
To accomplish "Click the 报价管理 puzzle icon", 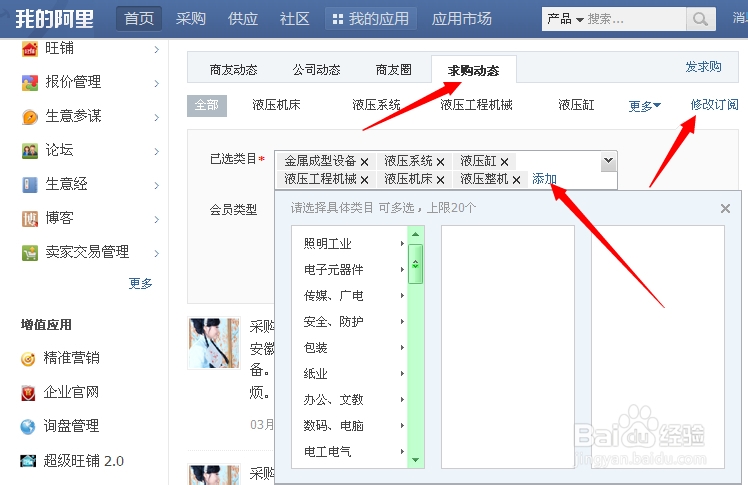I will (x=30, y=83).
